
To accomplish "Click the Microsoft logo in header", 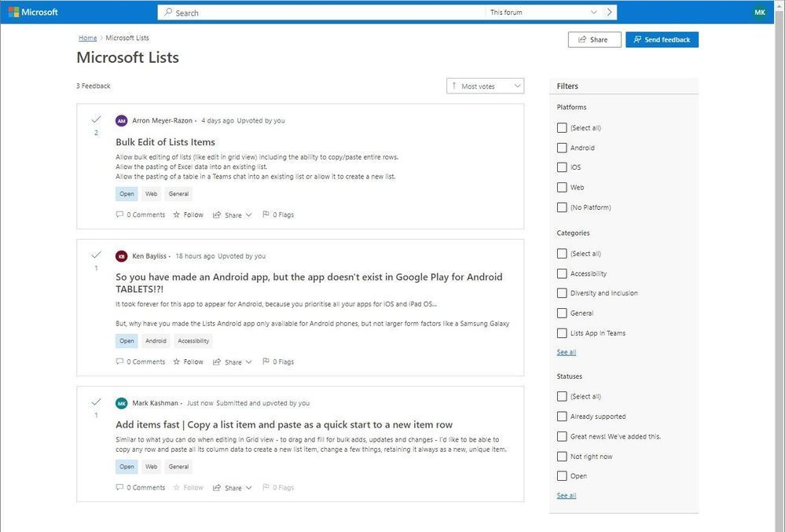I will (34, 12).
